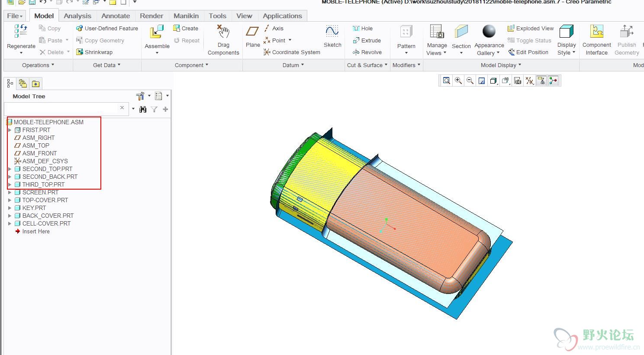Open the Favorites tab
644x355 pixels.
click(35, 84)
